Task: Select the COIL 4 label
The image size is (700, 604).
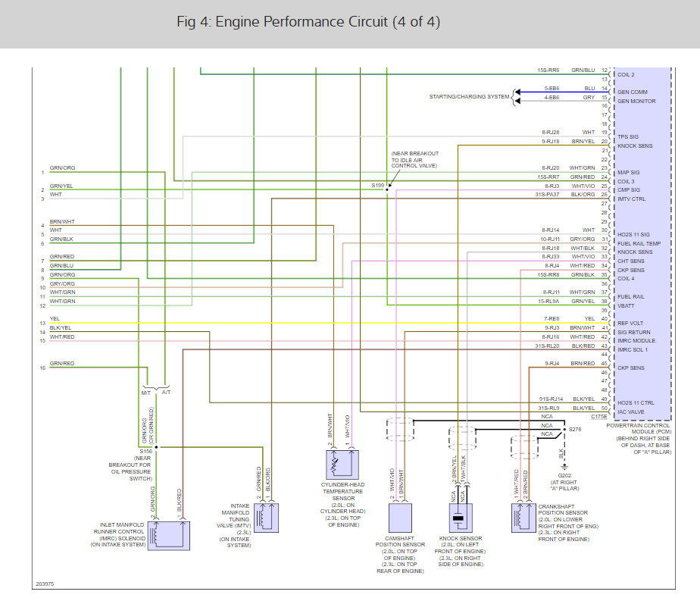Action: [626, 278]
